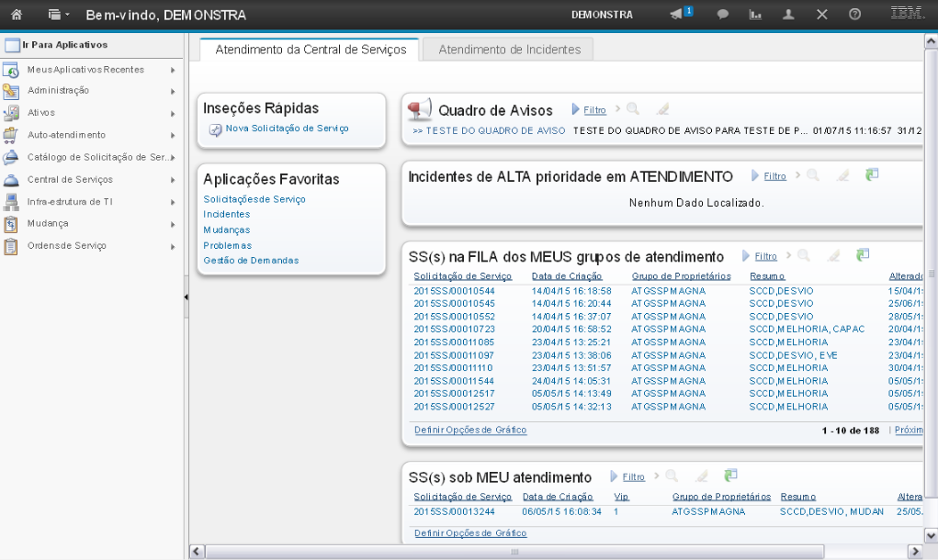Refresh the Incidentes de ALTA prioridade portlet
Image resolution: width=938 pixels, height=560 pixels.
pyautogui.click(x=872, y=174)
